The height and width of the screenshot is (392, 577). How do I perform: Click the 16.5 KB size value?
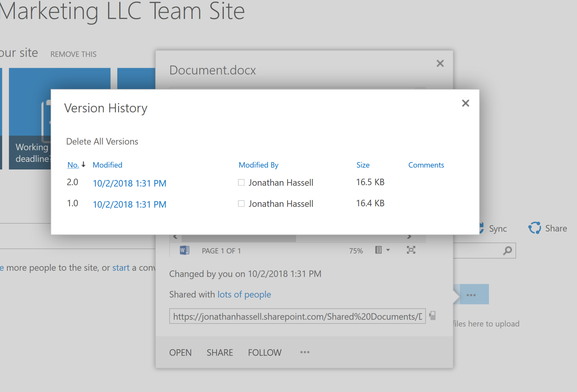pos(370,182)
